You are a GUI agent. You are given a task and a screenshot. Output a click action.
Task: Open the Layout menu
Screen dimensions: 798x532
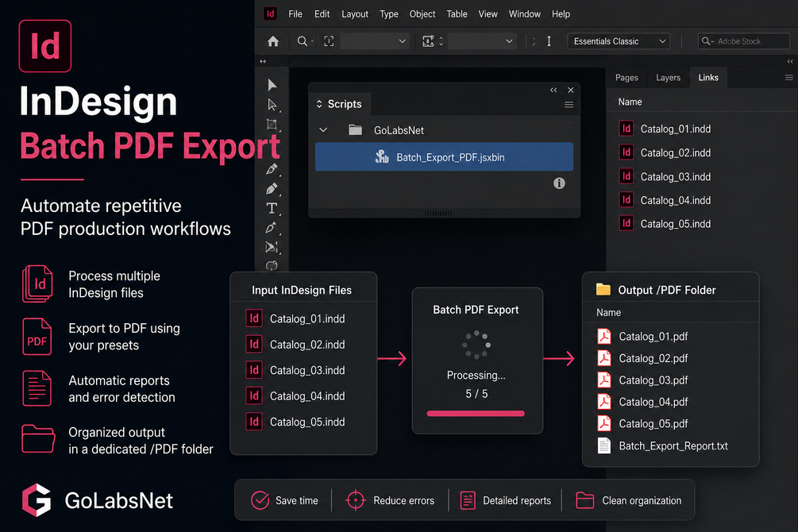pos(355,14)
